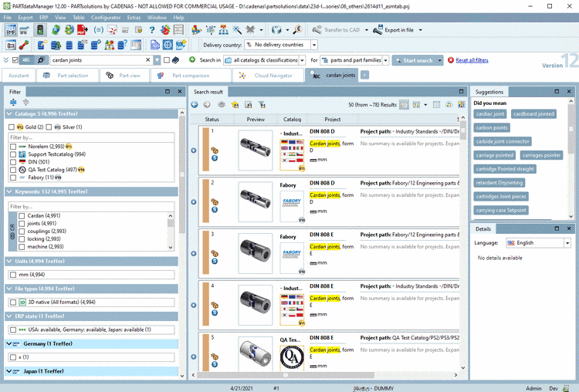Click the blue question mark help icon

click(x=152, y=30)
